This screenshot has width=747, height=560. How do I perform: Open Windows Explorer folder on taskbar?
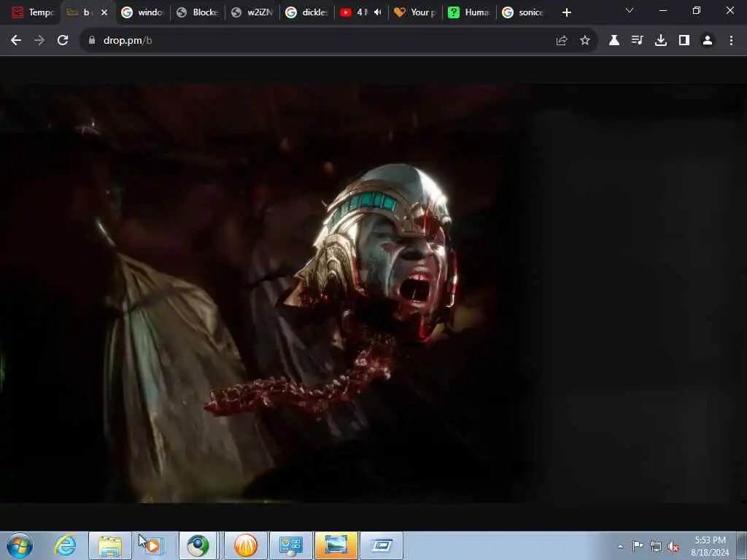point(110,545)
